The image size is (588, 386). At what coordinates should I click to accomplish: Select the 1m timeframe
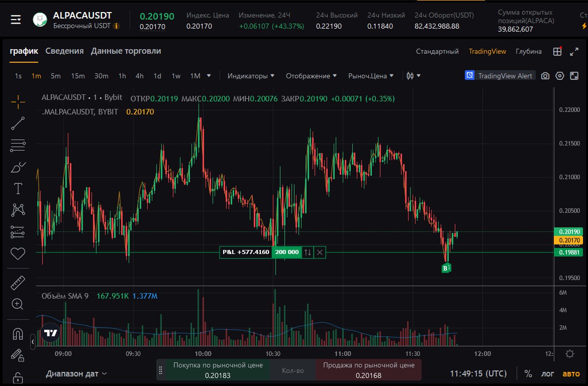pos(36,76)
